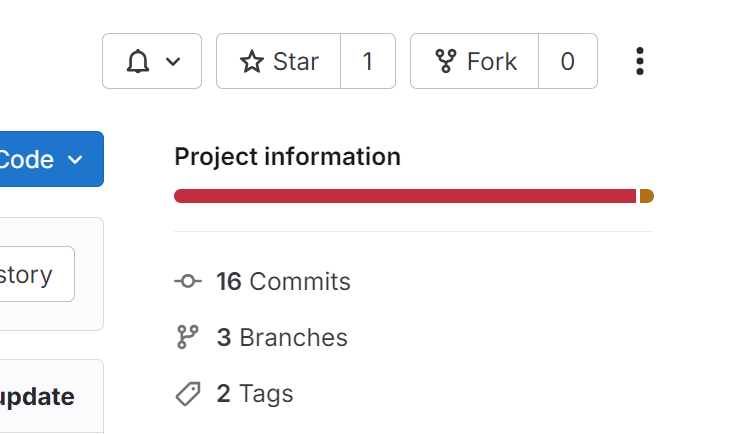746x434 pixels.
Task: Star this project
Action: click(279, 62)
